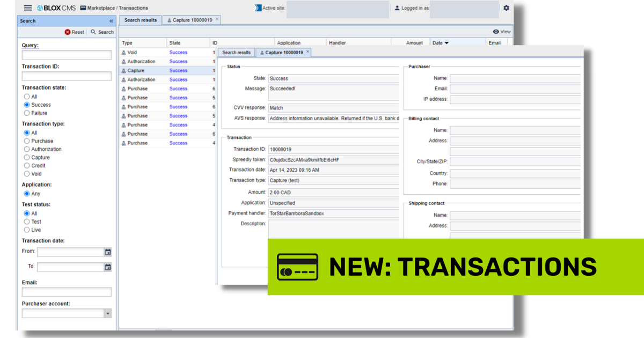Click the credit card icon in banner

coord(297,267)
